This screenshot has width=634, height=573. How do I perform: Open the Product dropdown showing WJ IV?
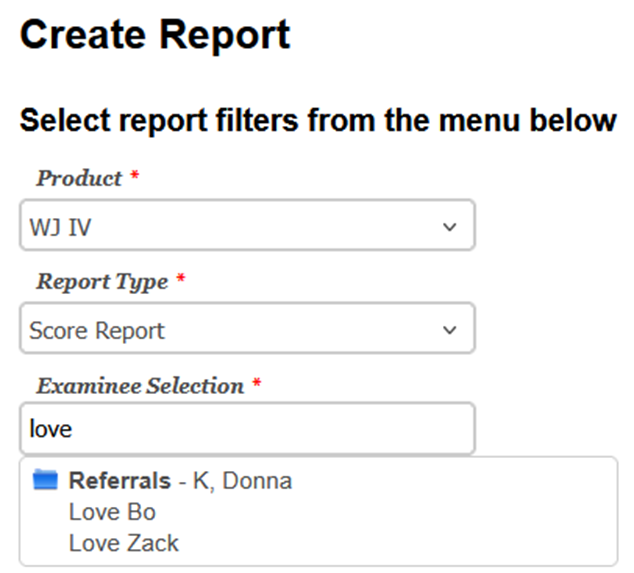pyautogui.click(x=247, y=225)
